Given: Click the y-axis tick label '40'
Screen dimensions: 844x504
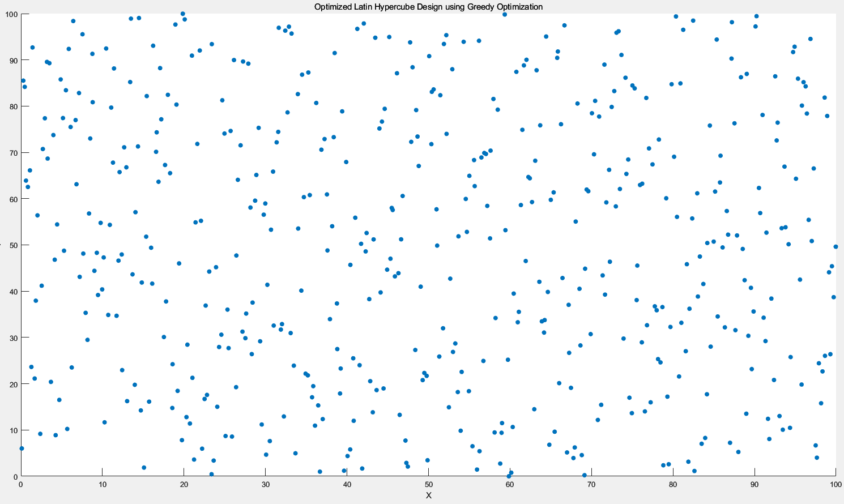Looking at the screenshot, I should click(14, 292).
